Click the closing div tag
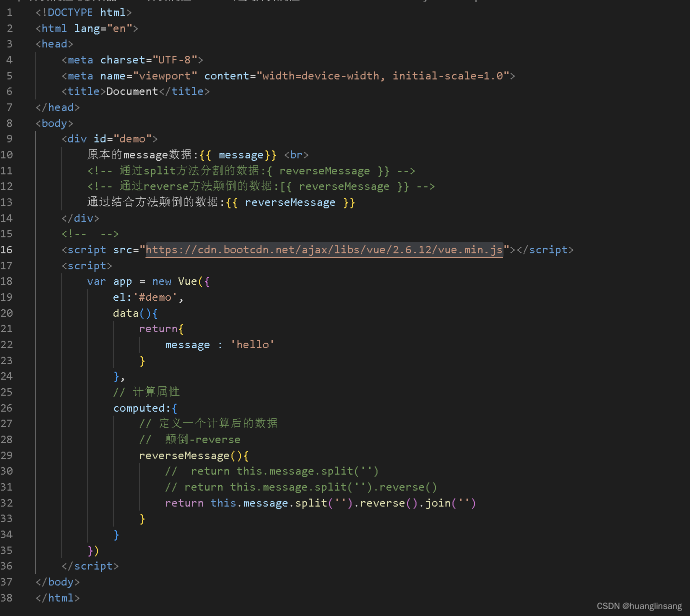This screenshot has height=616, width=690. pos(80,218)
